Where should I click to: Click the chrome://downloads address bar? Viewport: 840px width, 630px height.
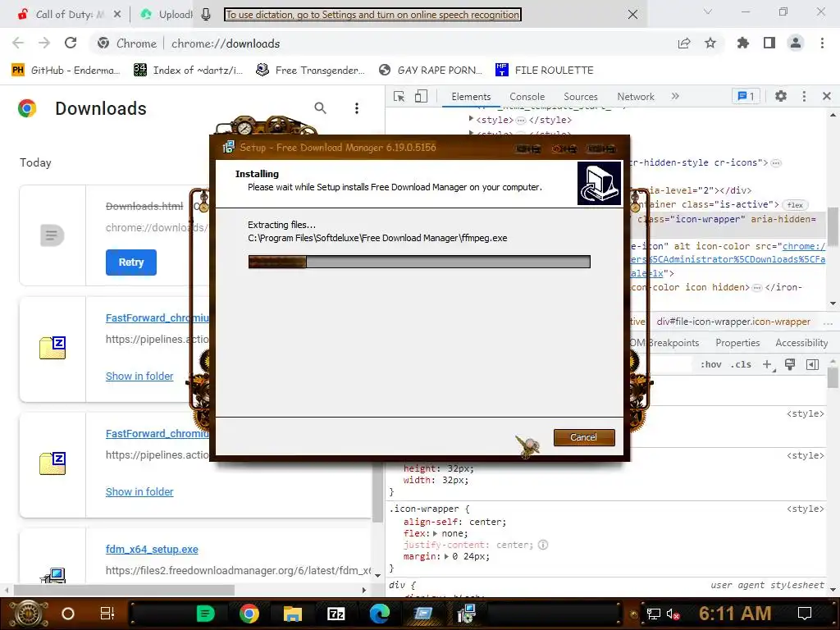(225, 43)
